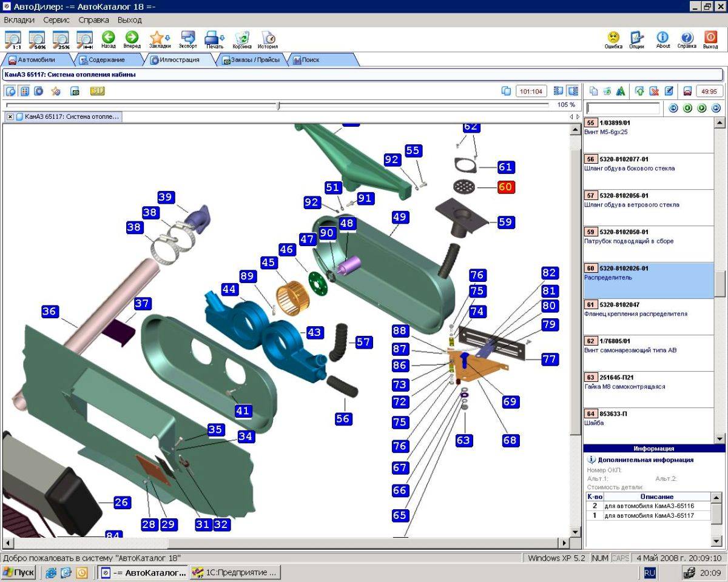Screen dimensions: 728x582
Task: Click the star bookmark icon in illustration toolbar
Action: click(x=55, y=91)
